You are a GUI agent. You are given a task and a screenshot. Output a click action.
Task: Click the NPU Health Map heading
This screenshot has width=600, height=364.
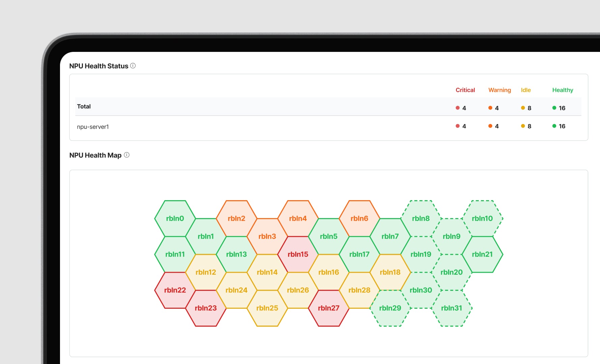[x=95, y=155]
